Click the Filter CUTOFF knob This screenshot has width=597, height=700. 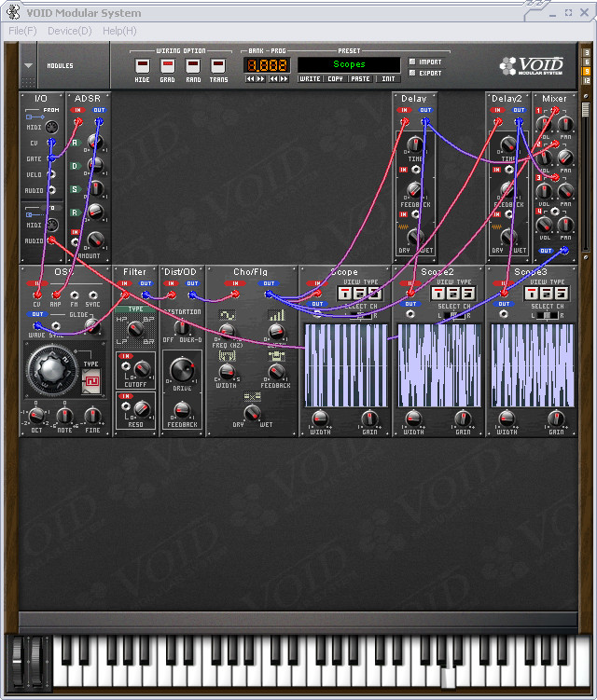[143, 369]
